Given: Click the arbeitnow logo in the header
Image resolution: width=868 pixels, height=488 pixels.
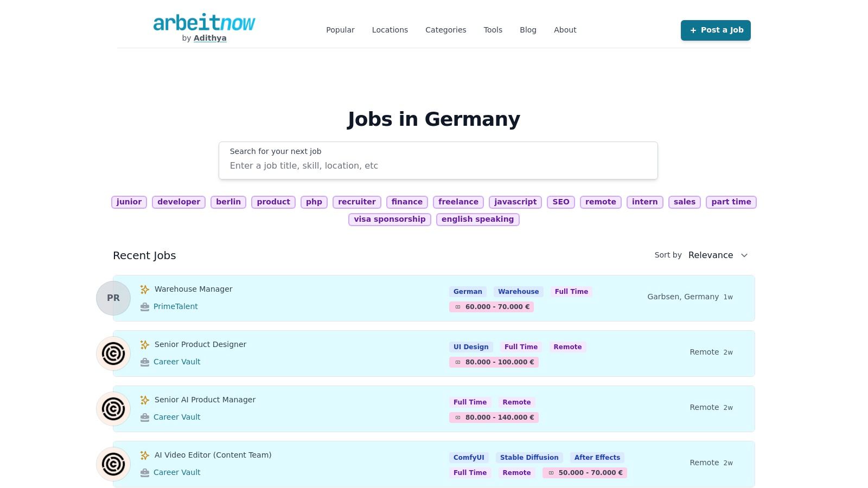Looking at the screenshot, I should click(x=203, y=23).
